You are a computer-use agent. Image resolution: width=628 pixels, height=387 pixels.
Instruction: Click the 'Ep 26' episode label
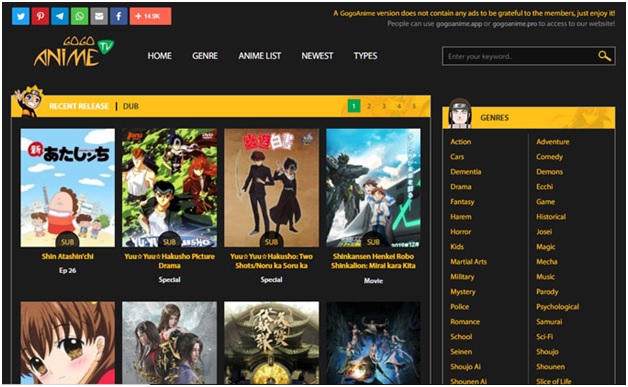coord(68,270)
